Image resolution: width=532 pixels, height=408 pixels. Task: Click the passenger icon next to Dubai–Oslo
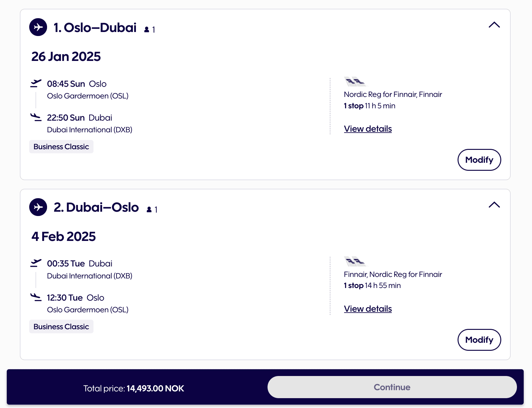pyautogui.click(x=149, y=210)
